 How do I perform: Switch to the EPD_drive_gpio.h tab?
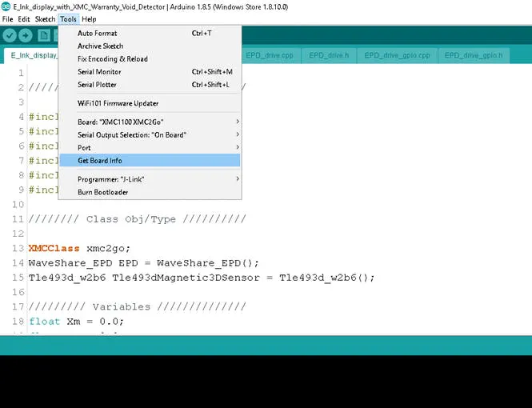click(474, 55)
